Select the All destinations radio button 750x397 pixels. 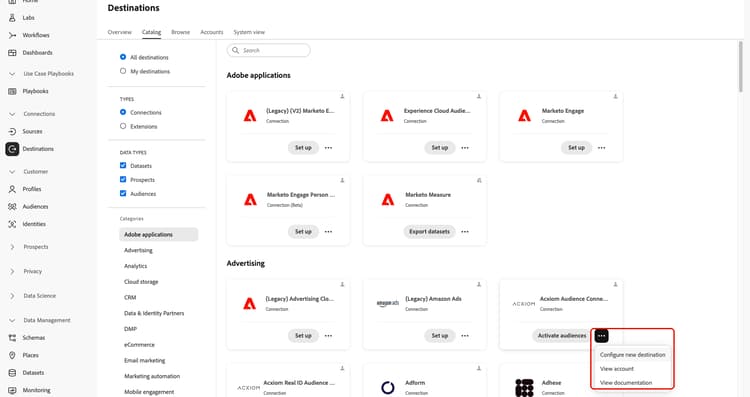pyautogui.click(x=123, y=57)
